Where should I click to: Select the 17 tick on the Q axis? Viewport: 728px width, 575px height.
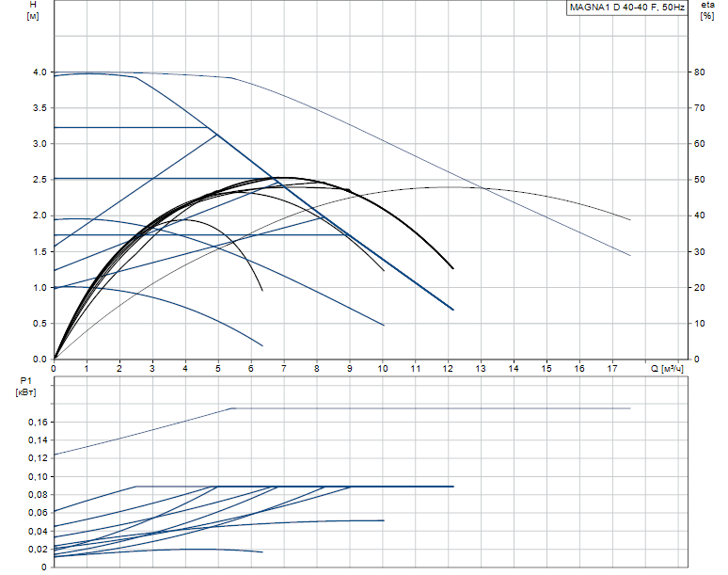click(x=612, y=368)
